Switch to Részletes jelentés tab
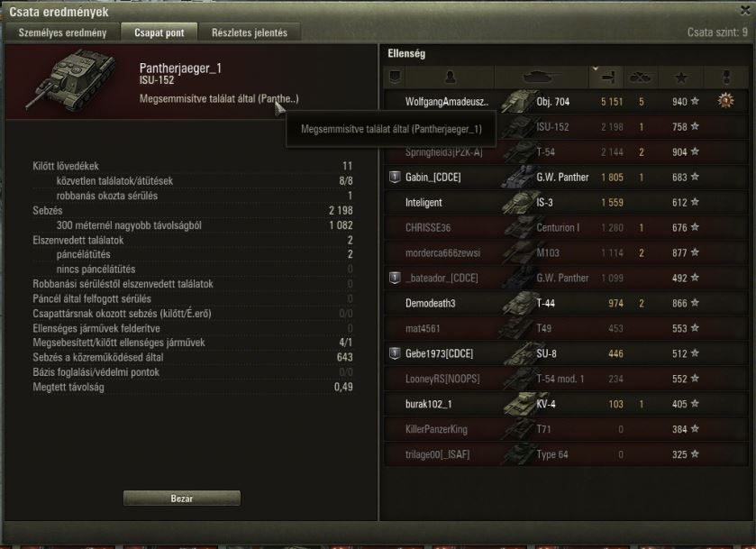Viewport: 756px width, 549px height. pos(250,32)
